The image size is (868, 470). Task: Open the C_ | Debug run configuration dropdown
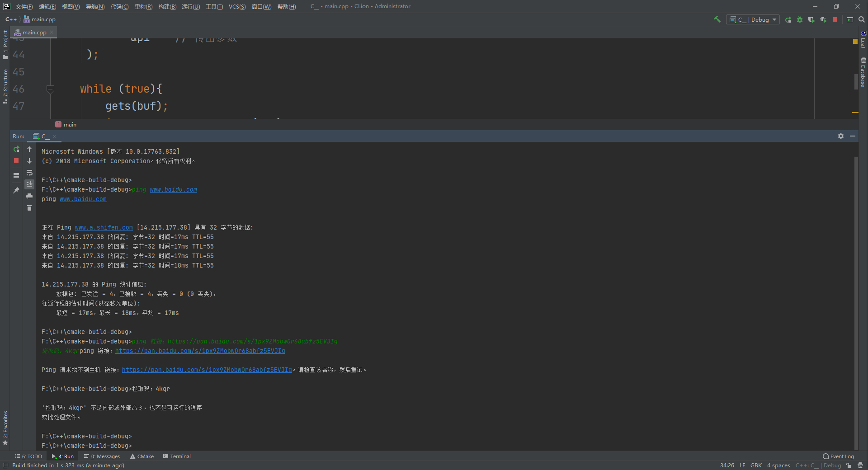(x=753, y=19)
